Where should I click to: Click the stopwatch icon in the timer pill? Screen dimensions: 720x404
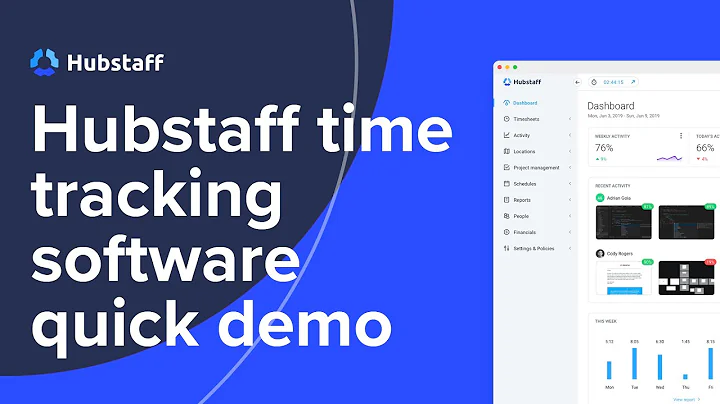point(594,82)
